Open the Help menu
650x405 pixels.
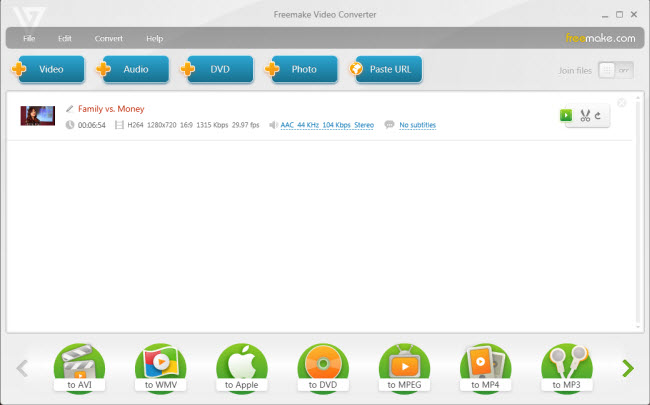click(155, 39)
